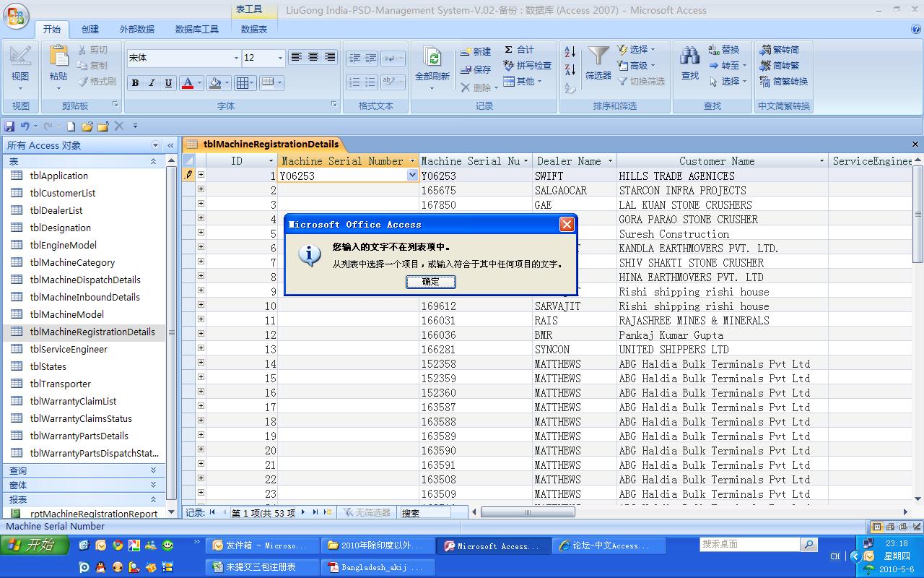Click the Sort Ascending A-Z icon
This screenshot has width=924, height=578.
click(x=570, y=51)
